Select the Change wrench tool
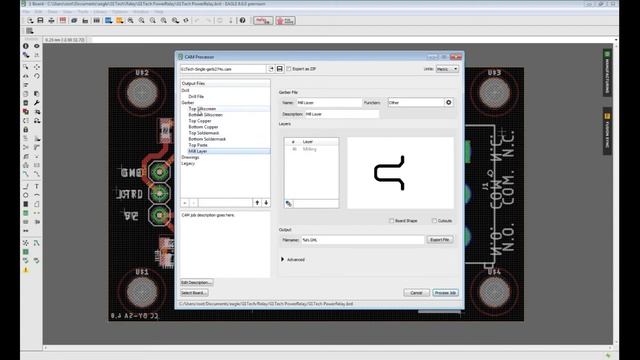The height and width of the screenshot is (360, 640). pos(37,103)
